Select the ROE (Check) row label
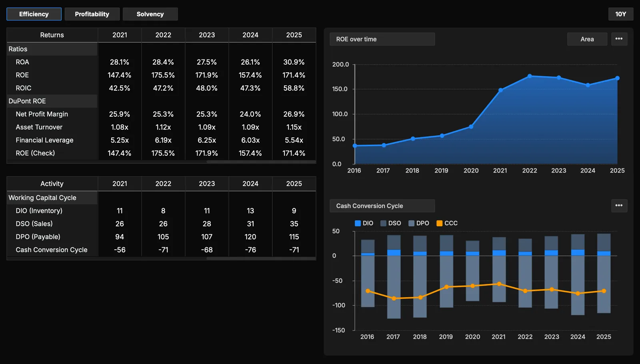 [35, 153]
